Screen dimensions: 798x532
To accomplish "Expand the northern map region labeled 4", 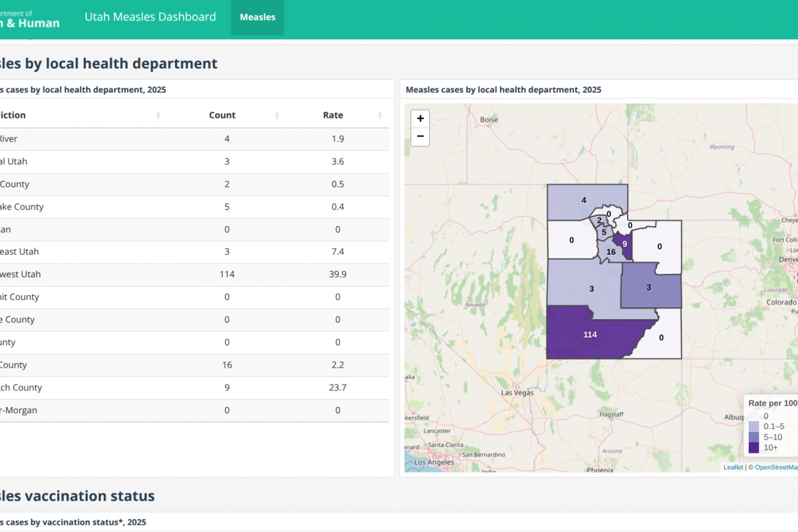I will [584, 199].
